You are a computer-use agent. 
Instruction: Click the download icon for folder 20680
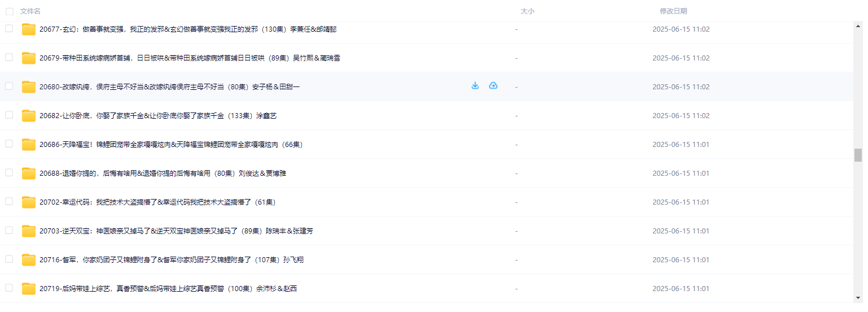[475, 86]
